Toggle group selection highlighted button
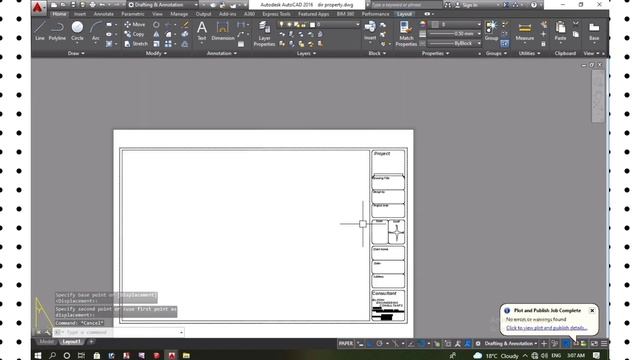Image resolution: width=640 pixels, height=360 pixels. click(x=505, y=44)
